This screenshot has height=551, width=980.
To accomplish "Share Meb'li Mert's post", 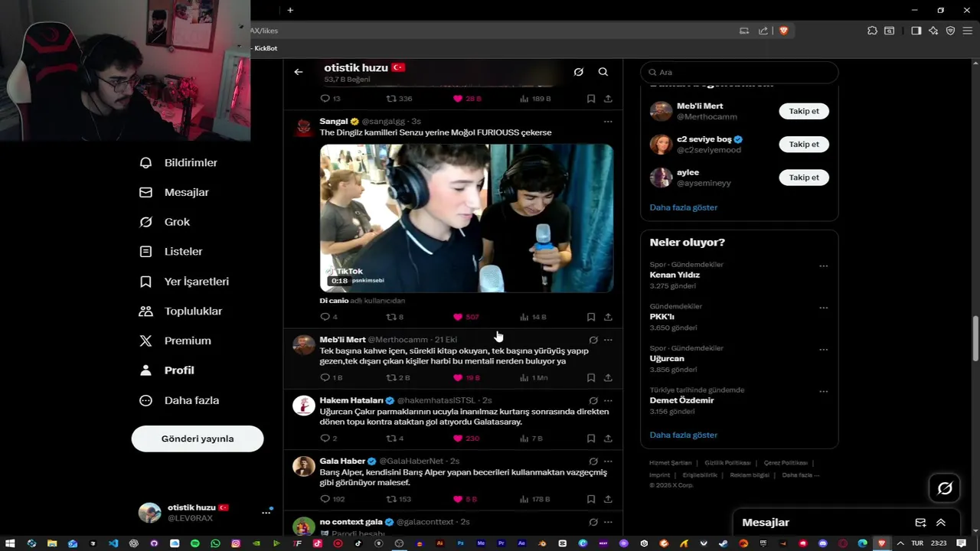I will tap(608, 377).
